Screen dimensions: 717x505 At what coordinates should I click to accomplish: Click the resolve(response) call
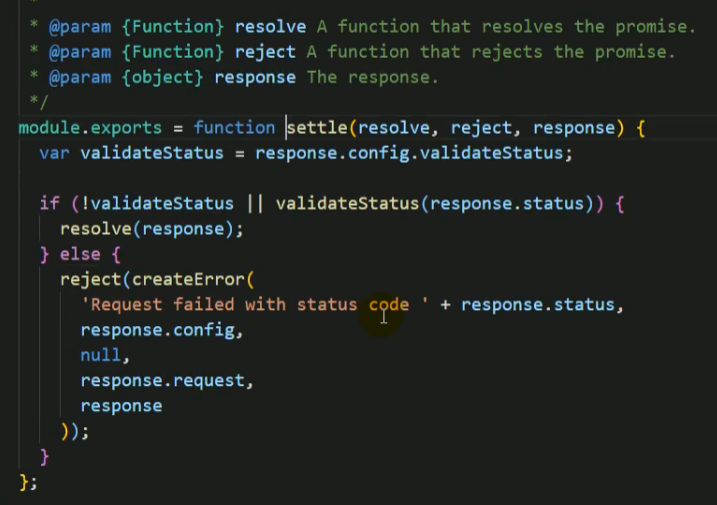click(x=147, y=229)
